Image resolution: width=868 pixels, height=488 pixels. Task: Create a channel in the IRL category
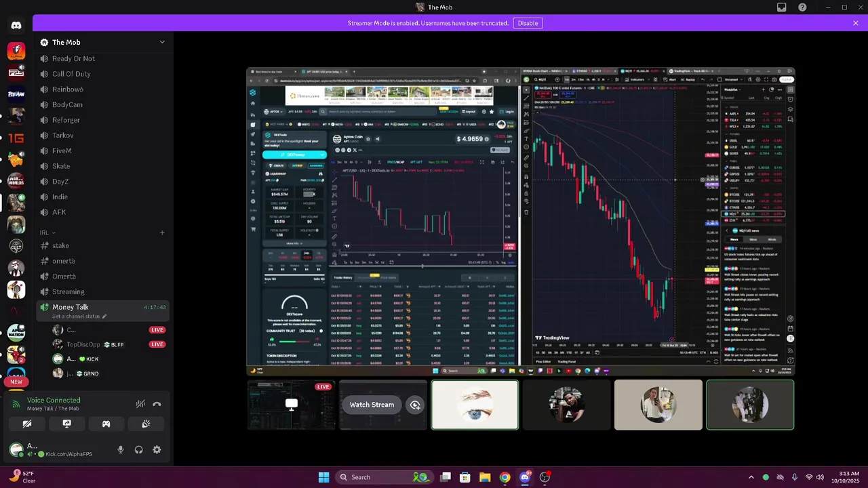(162, 232)
